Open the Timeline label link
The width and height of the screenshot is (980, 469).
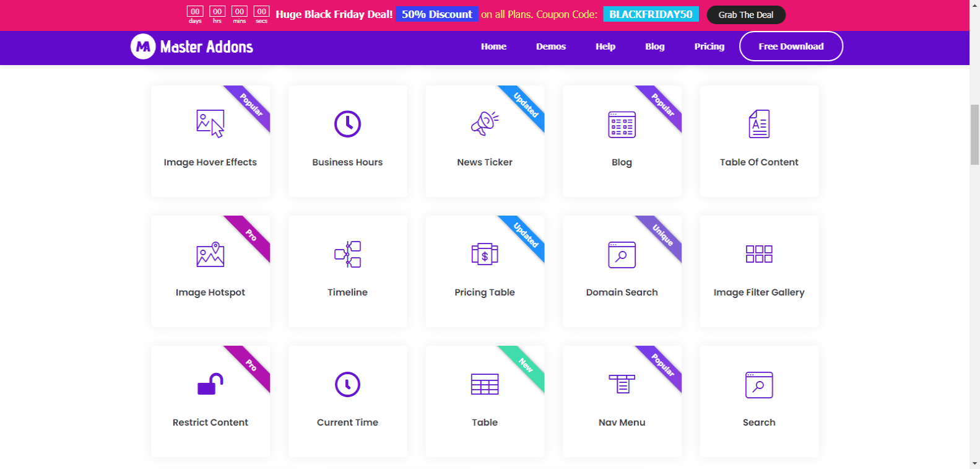click(347, 292)
